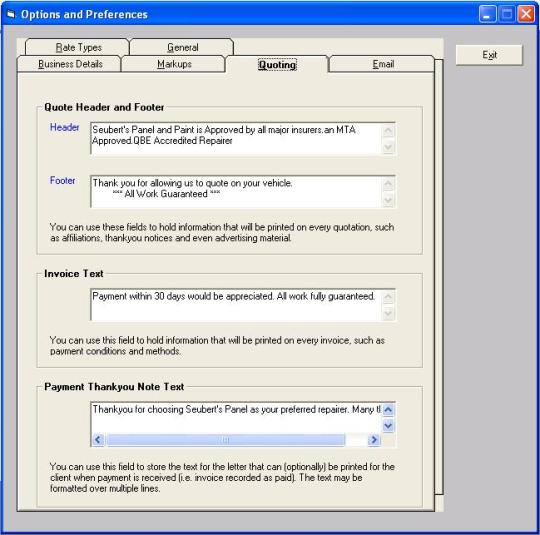Click Thankyou Note scroll down arrow
The height and width of the screenshot is (535, 540).
coord(388,426)
